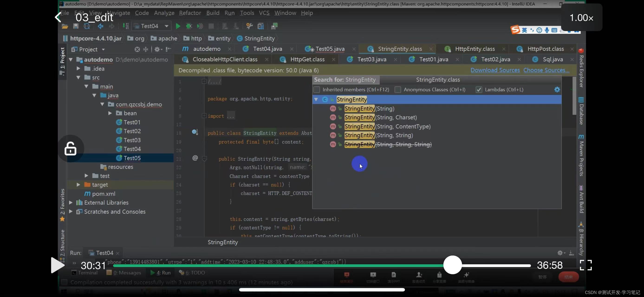The height and width of the screenshot is (297, 644).
Task: Close the StringEntity.class tab
Action: [x=431, y=49]
